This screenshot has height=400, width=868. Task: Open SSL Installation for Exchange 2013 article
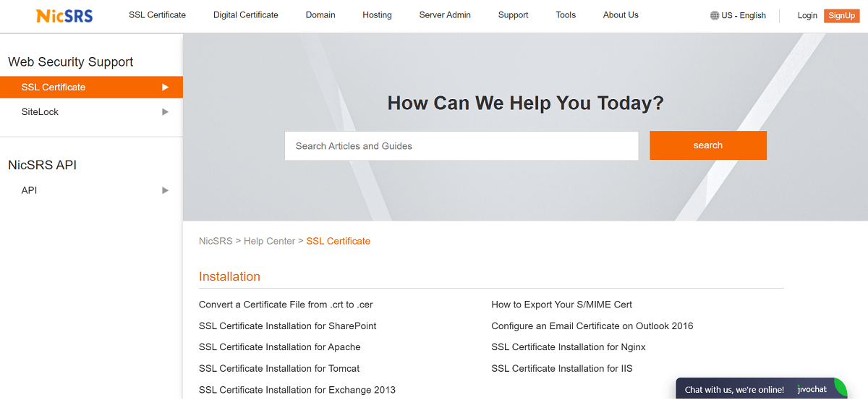pyautogui.click(x=297, y=390)
